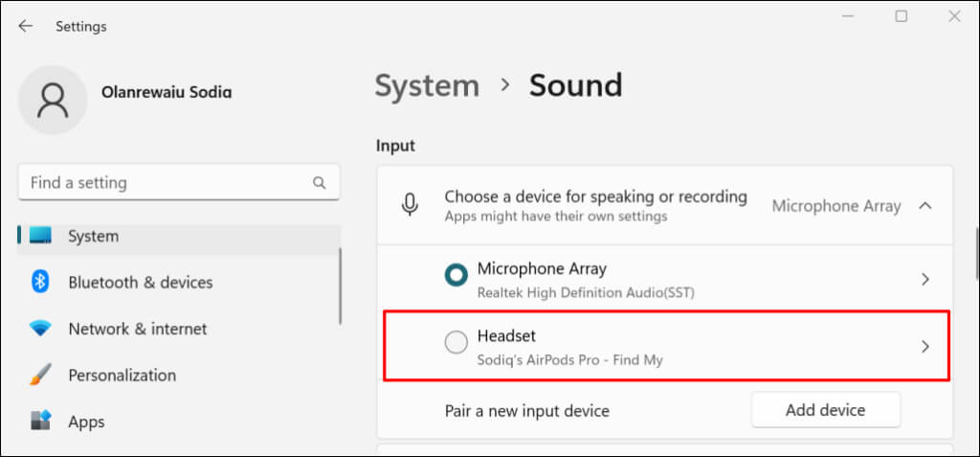Click the Add device button
Screen dimensions: 980x457
(825, 410)
